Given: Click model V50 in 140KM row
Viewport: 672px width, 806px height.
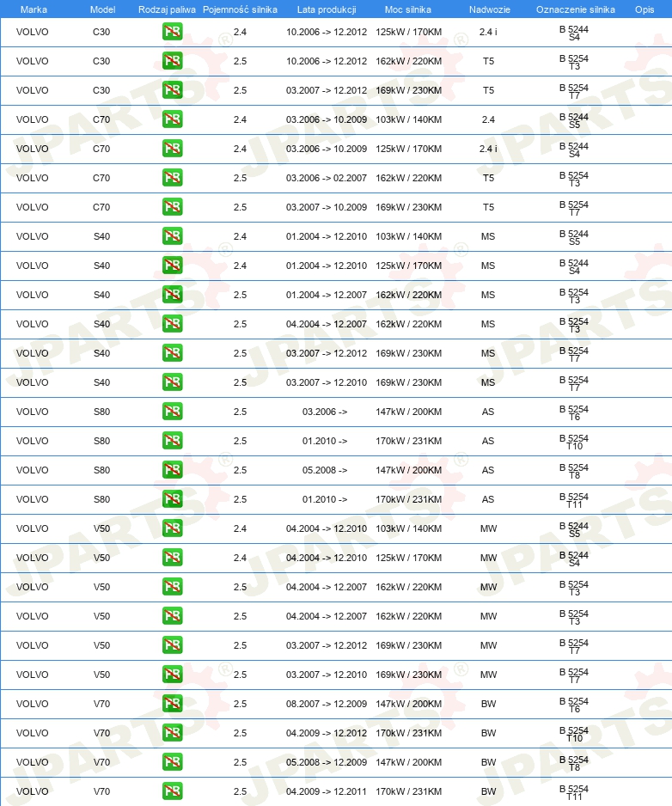Looking at the screenshot, I should click(101, 528).
